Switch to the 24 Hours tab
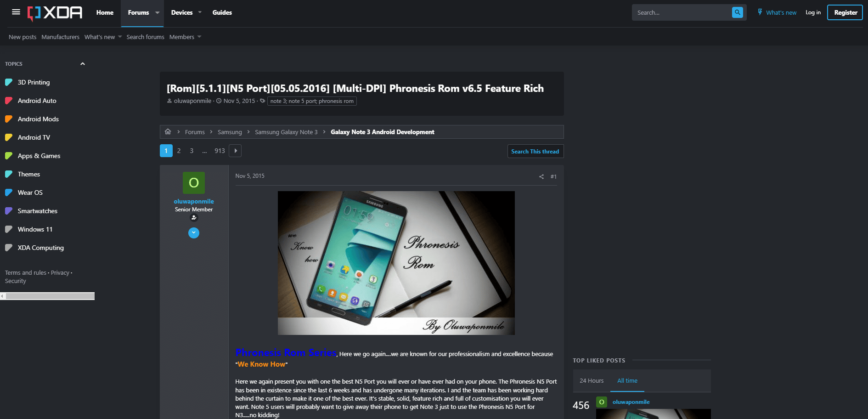This screenshot has height=419, width=868. (592, 381)
